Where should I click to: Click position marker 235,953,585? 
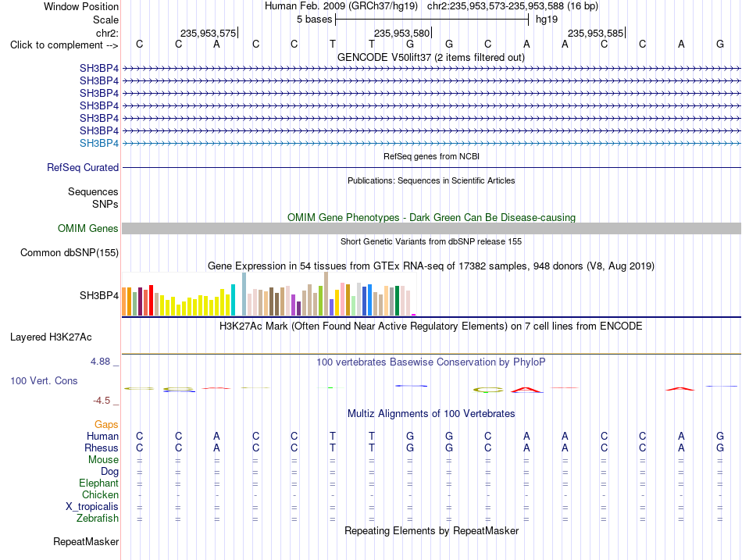click(x=595, y=33)
